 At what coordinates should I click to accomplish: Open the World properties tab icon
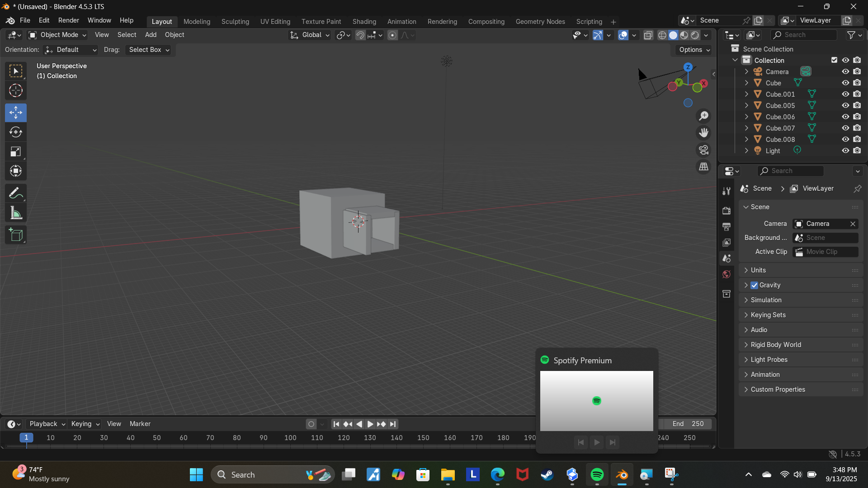click(726, 274)
